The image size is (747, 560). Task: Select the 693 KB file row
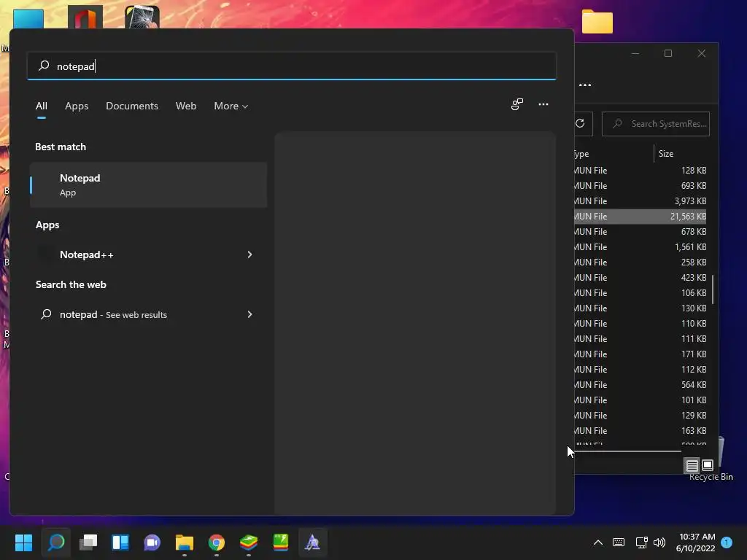click(640, 186)
